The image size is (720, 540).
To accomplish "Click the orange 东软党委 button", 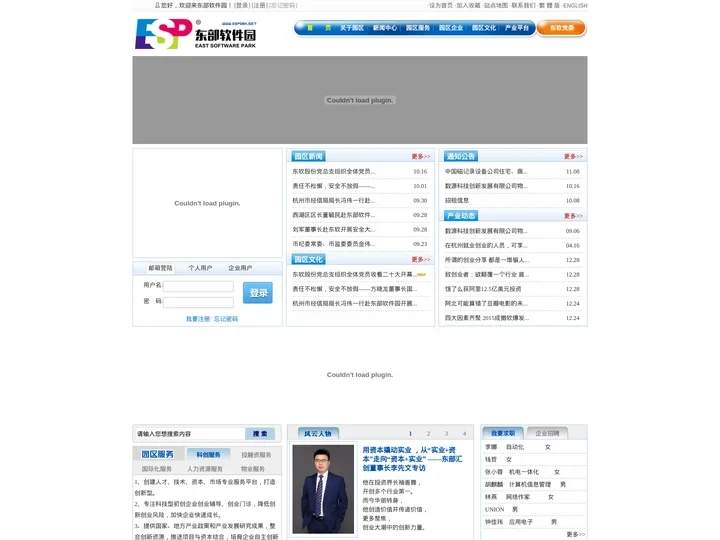I will 562,28.
